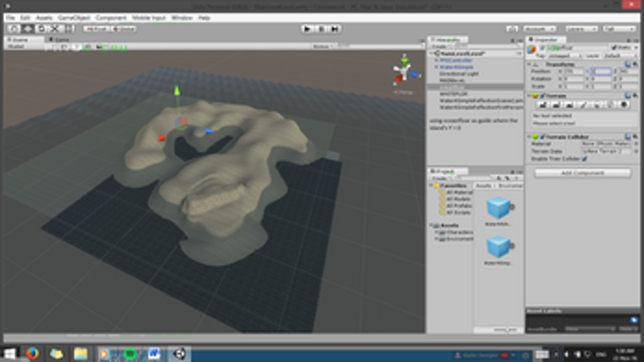Click the Add Component button
Screen dimensions: 644x362
point(583,173)
